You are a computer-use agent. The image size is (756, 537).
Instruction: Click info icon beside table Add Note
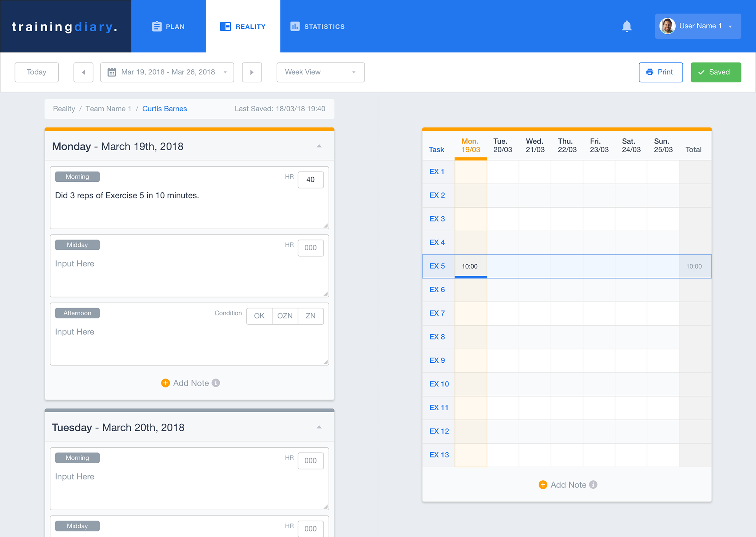(x=593, y=485)
